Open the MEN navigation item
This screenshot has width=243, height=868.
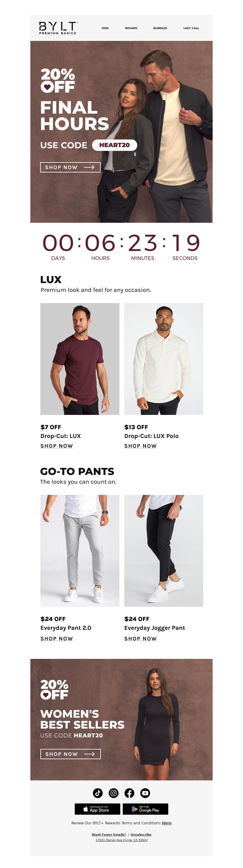click(x=105, y=28)
